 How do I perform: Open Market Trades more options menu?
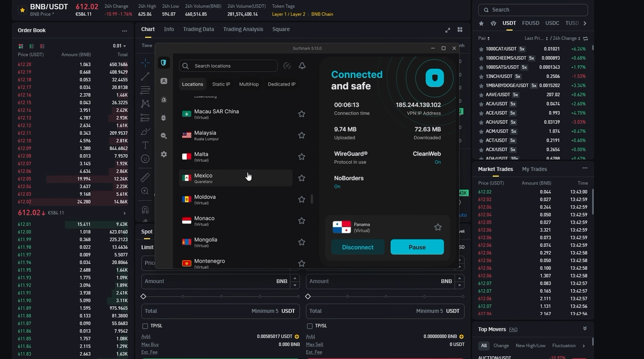pos(585,168)
